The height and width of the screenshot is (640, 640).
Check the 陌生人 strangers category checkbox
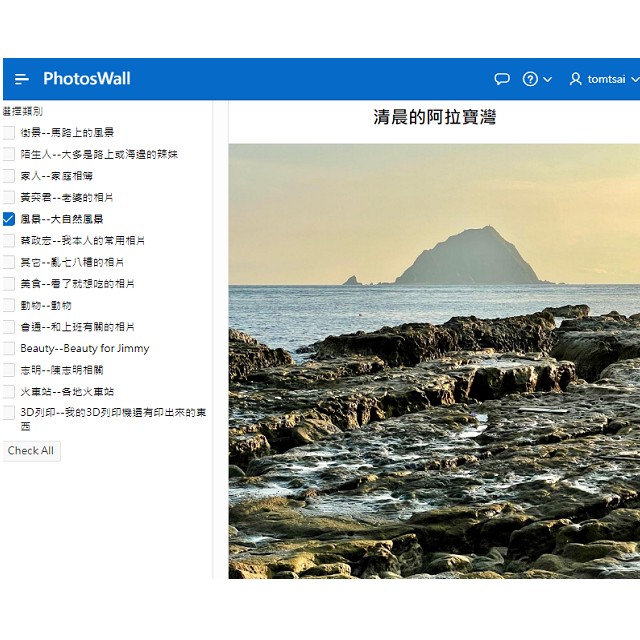click(x=9, y=155)
